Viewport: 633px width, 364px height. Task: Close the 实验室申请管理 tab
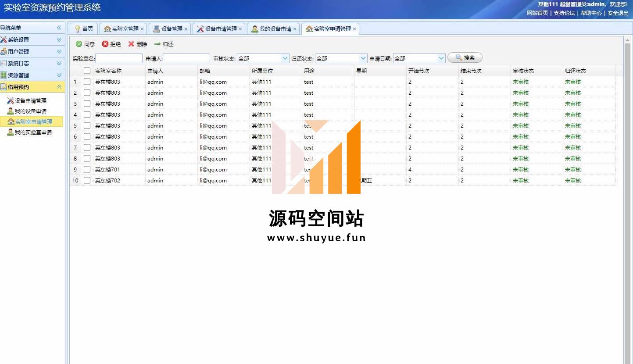[354, 29]
